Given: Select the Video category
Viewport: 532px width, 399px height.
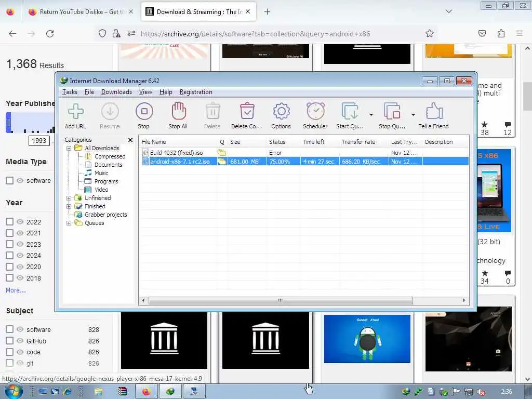Looking at the screenshot, I should coord(101,190).
